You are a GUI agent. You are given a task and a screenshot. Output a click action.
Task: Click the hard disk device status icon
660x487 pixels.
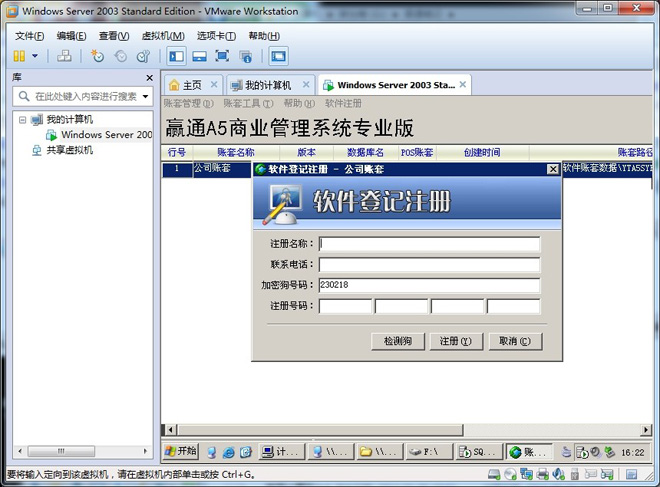pos(494,475)
